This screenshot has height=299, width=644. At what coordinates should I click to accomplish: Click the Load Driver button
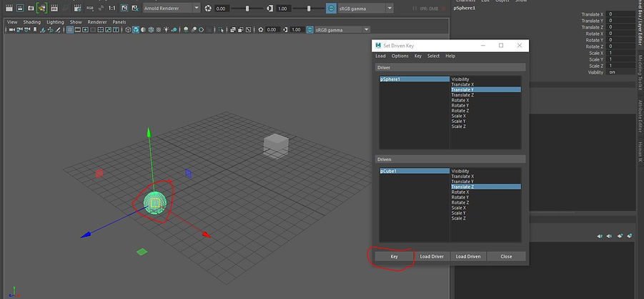tap(432, 256)
